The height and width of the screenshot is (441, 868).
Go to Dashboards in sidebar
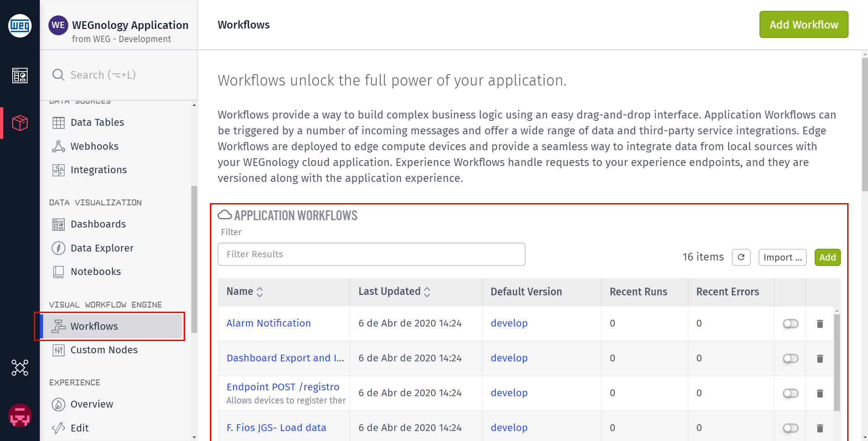tap(98, 224)
